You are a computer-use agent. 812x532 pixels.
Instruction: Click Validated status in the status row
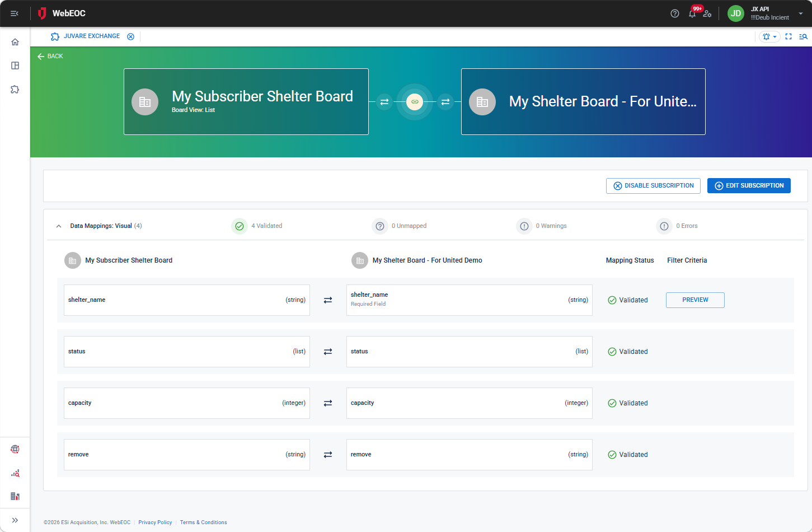[628, 352]
